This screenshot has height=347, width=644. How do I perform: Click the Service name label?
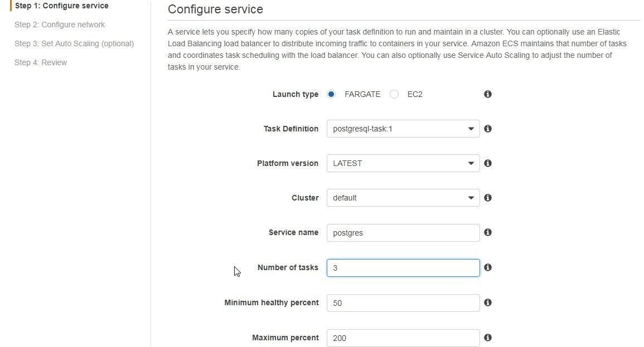pyautogui.click(x=293, y=232)
